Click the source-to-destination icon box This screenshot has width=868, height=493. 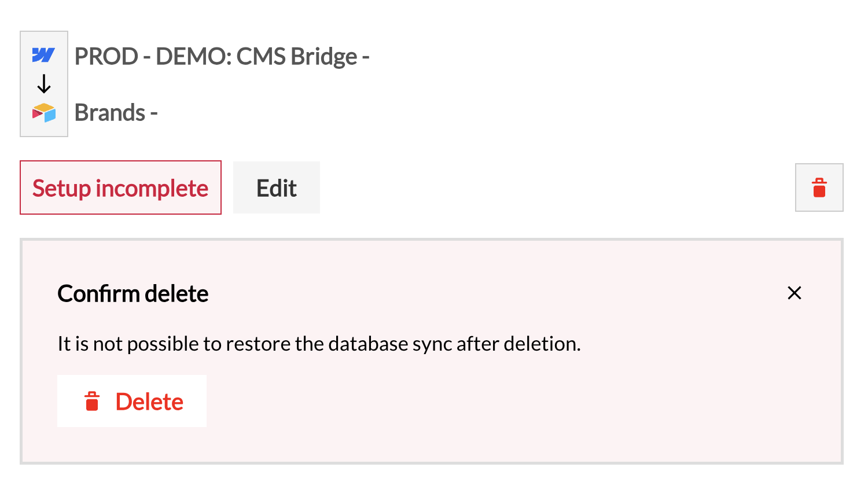click(44, 84)
